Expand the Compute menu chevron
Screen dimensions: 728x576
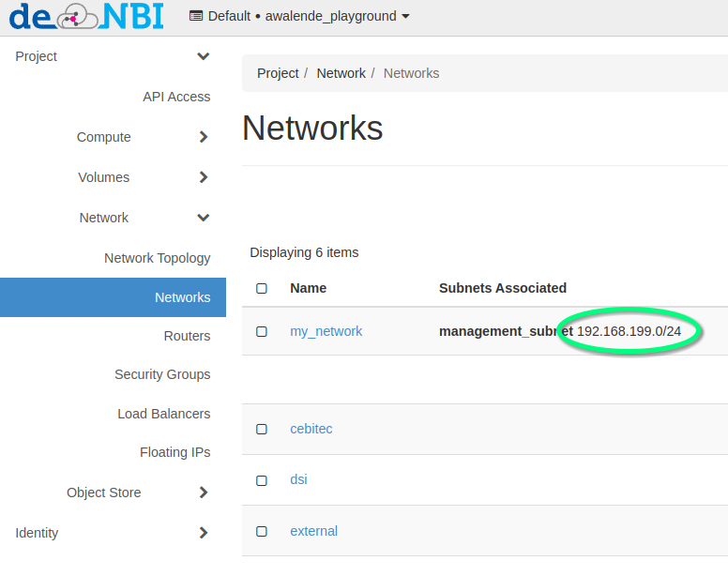click(x=204, y=137)
